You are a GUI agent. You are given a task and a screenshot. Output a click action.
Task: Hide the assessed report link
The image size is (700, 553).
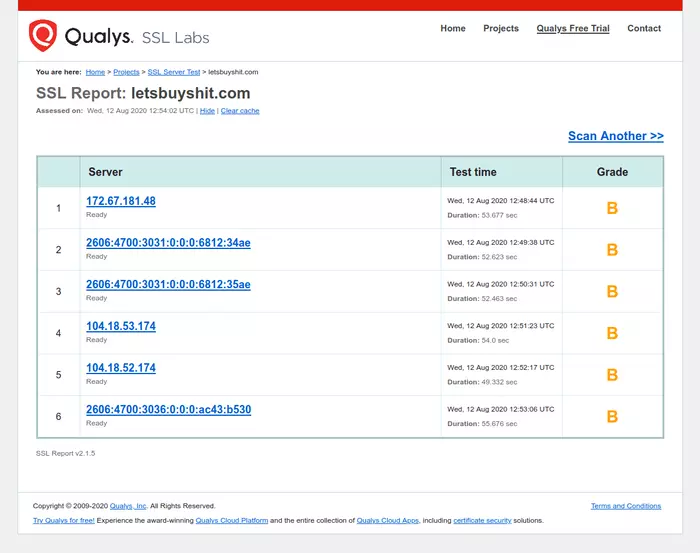click(x=207, y=111)
